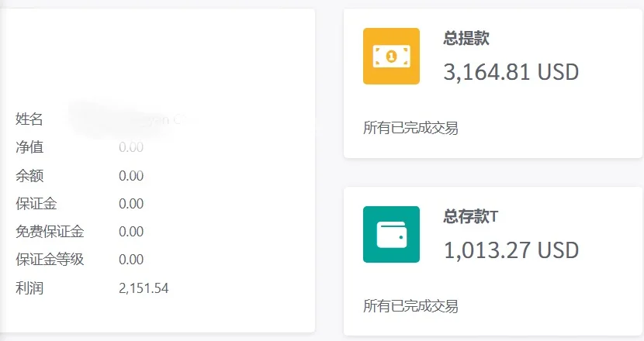Viewport: 644px width, 341px height.
Task: Click the profit value 2,151.54
Action: point(144,288)
